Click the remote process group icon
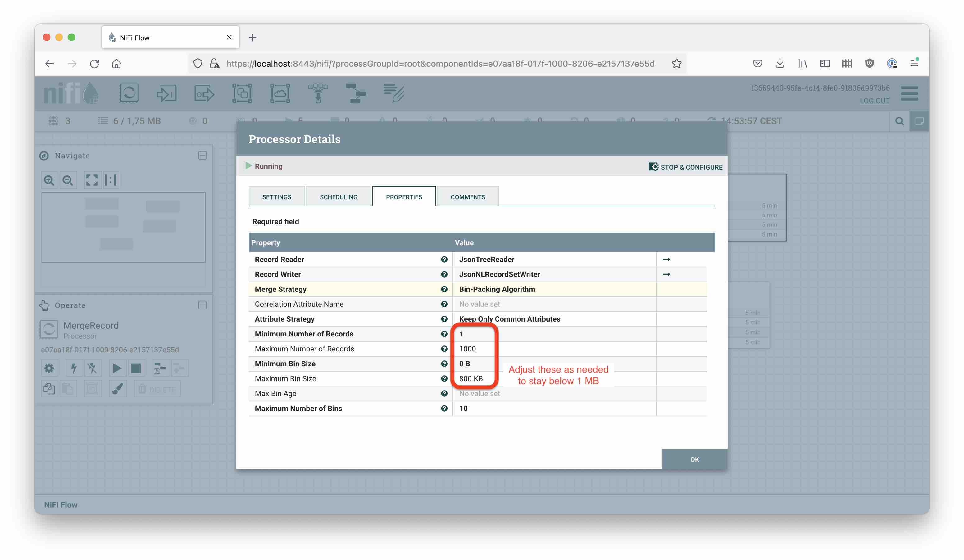Screen dimensions: 964x560 281,93
